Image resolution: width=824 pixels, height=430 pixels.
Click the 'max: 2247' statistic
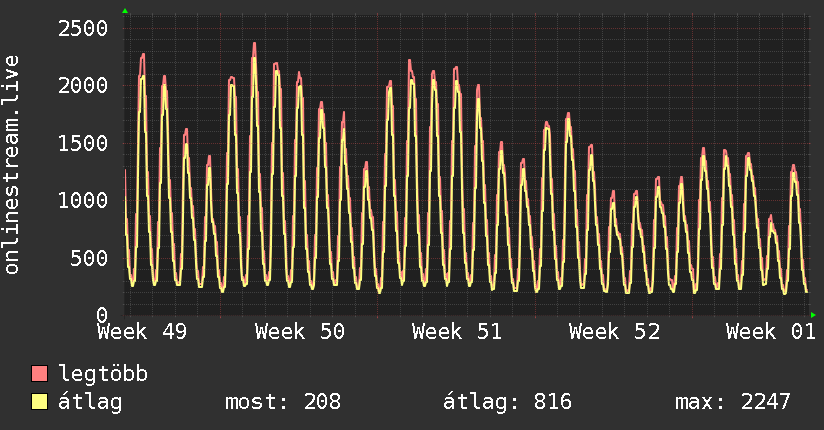pos(733,402)
